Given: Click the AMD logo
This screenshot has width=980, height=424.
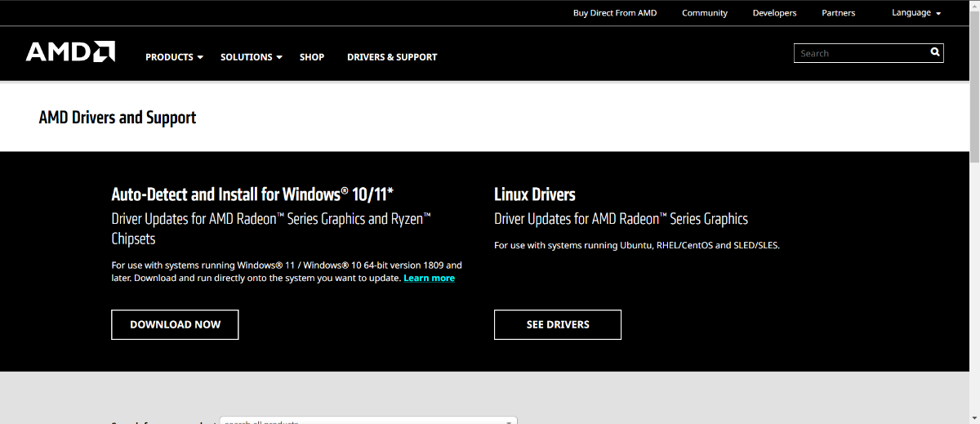Looking at the screenshot, I should 70,52.
